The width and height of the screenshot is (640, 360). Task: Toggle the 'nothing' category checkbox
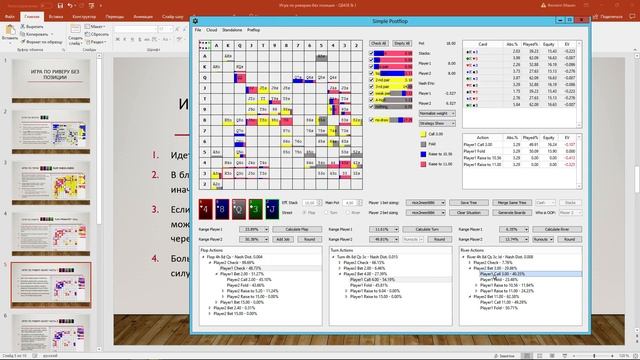click(x=371, y=106)
